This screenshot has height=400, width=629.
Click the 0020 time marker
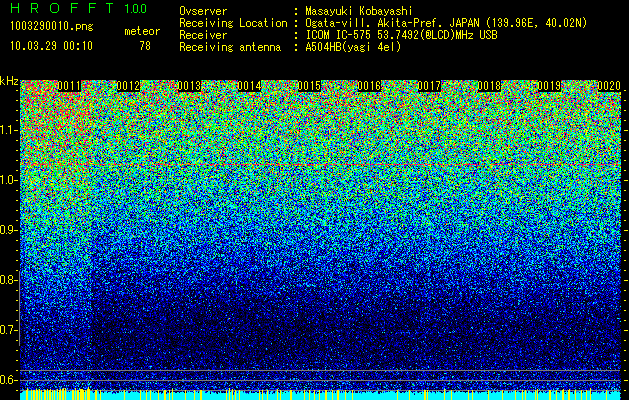[609, 86]
